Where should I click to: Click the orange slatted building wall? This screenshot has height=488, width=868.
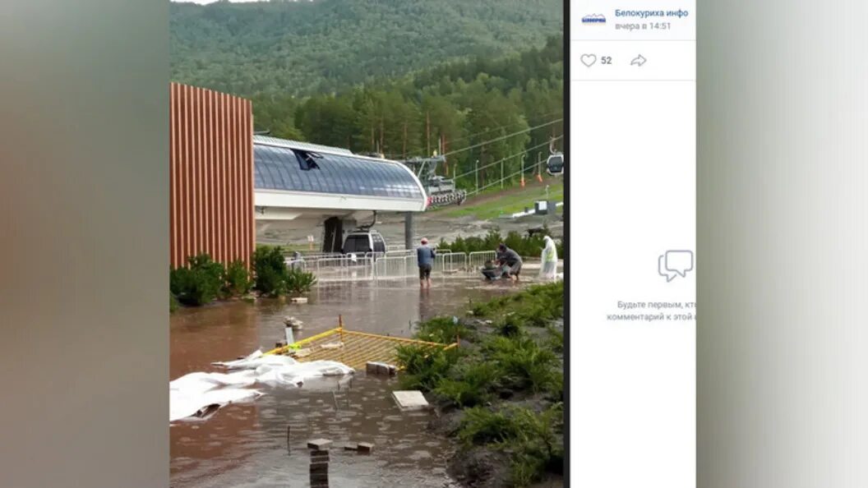coord(211,176)
